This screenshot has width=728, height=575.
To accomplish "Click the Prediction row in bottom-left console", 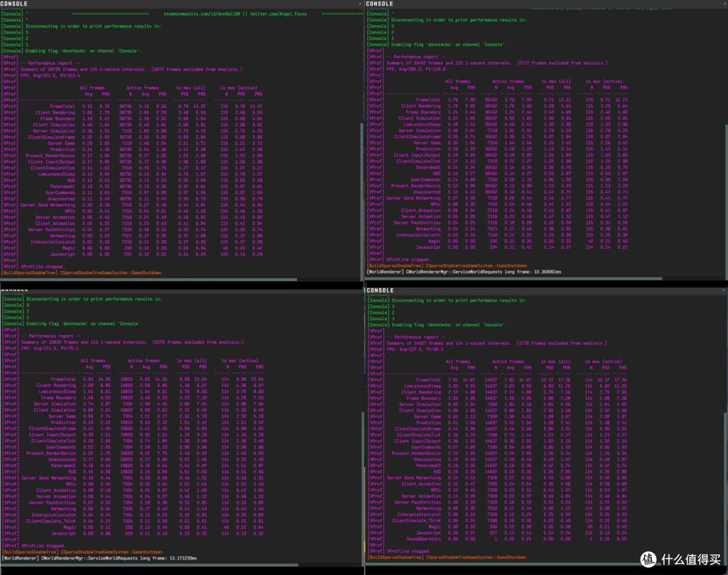I will [x=133, y=423].
